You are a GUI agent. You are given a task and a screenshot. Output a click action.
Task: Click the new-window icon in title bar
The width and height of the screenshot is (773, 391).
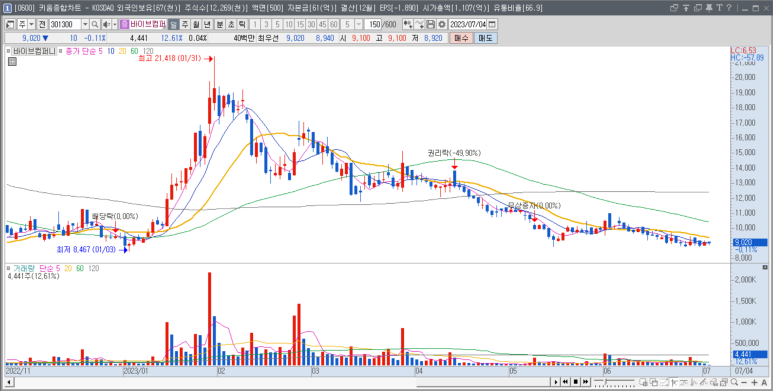point(674,7)
